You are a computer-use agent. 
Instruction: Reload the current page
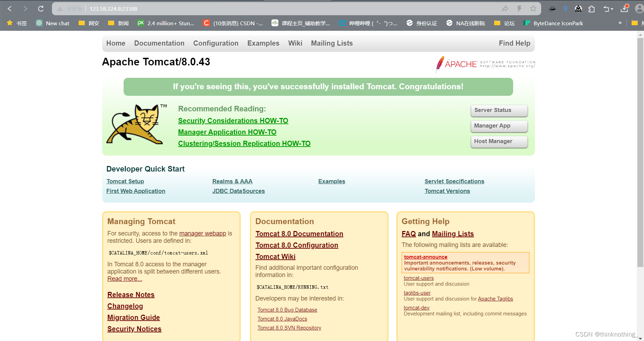[41, 9]
